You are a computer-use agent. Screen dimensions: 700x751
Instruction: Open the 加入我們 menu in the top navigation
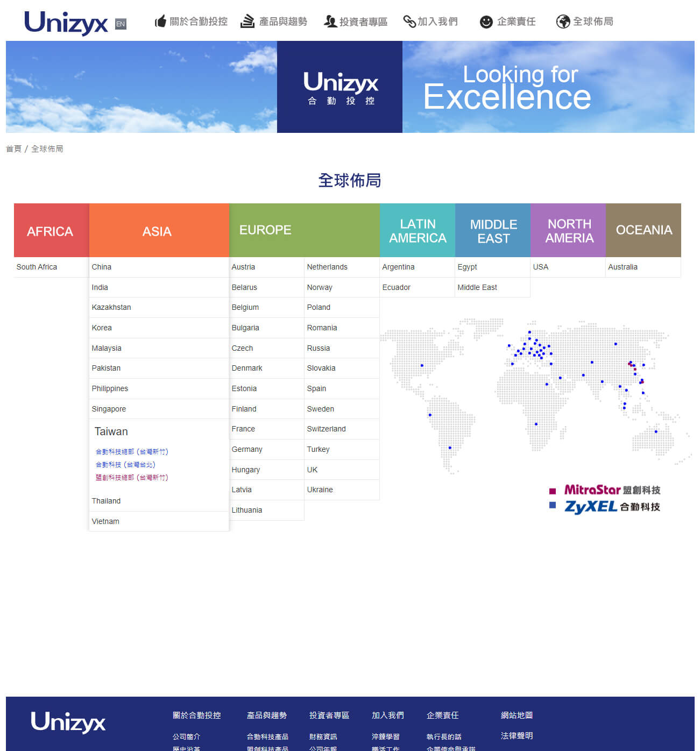(x=438, y=22)
